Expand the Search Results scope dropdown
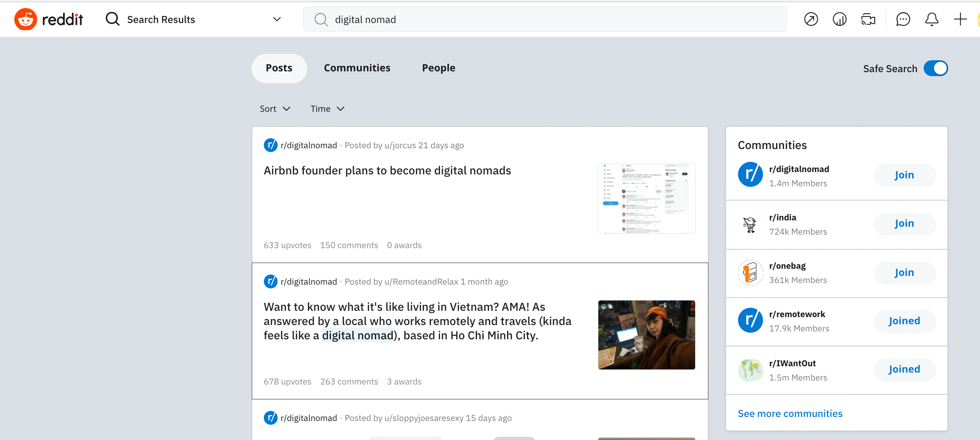Screen dimensions: 980x440 277,19
